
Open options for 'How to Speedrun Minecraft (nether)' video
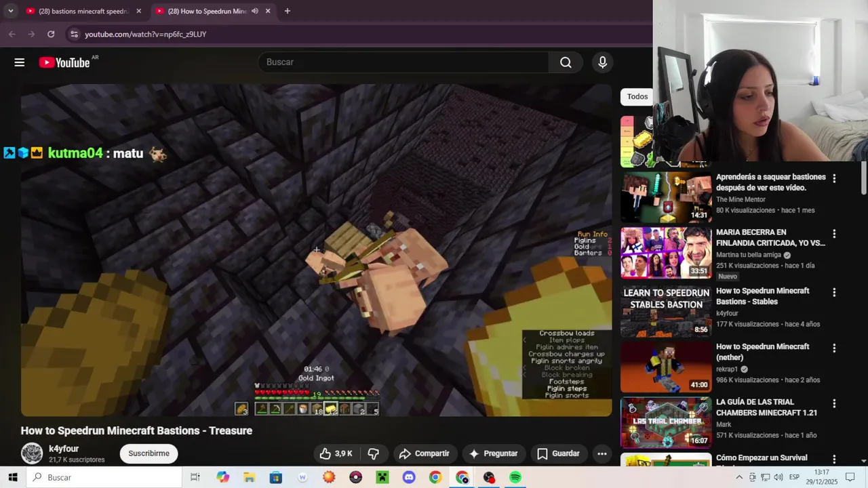coord(834,348)
